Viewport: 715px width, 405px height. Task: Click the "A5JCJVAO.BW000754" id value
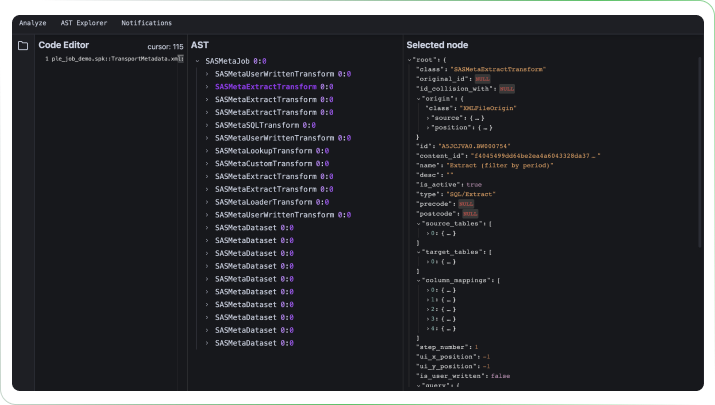474,146
